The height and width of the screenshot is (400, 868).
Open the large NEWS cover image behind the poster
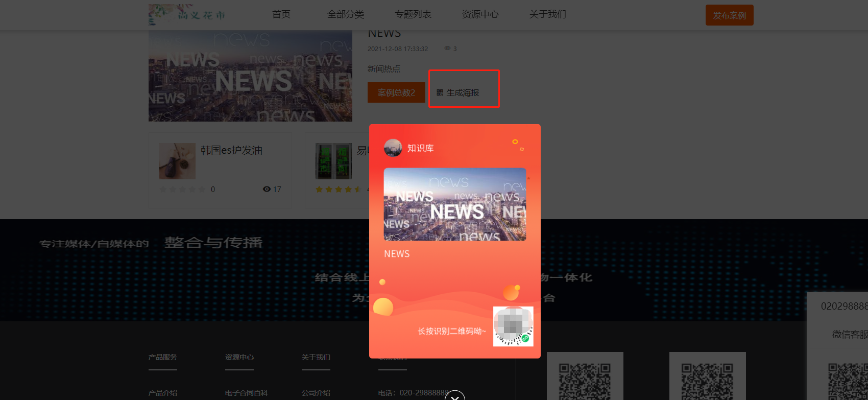250,76
